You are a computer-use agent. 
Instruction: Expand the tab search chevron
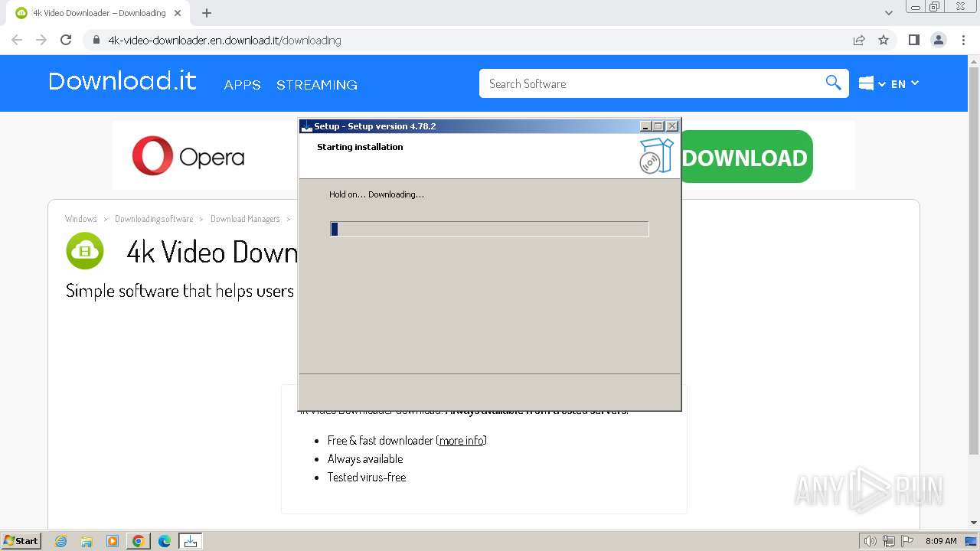(x=889, y=13)
